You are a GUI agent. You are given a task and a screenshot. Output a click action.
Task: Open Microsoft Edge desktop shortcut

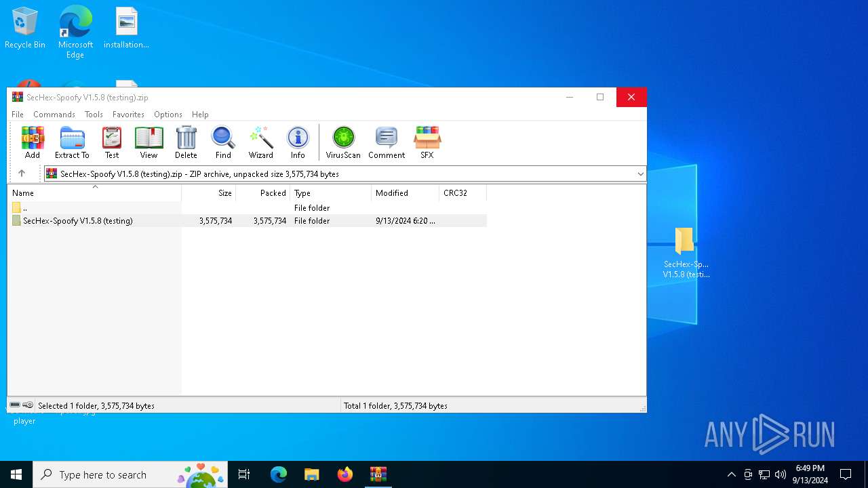click(75, 33)
